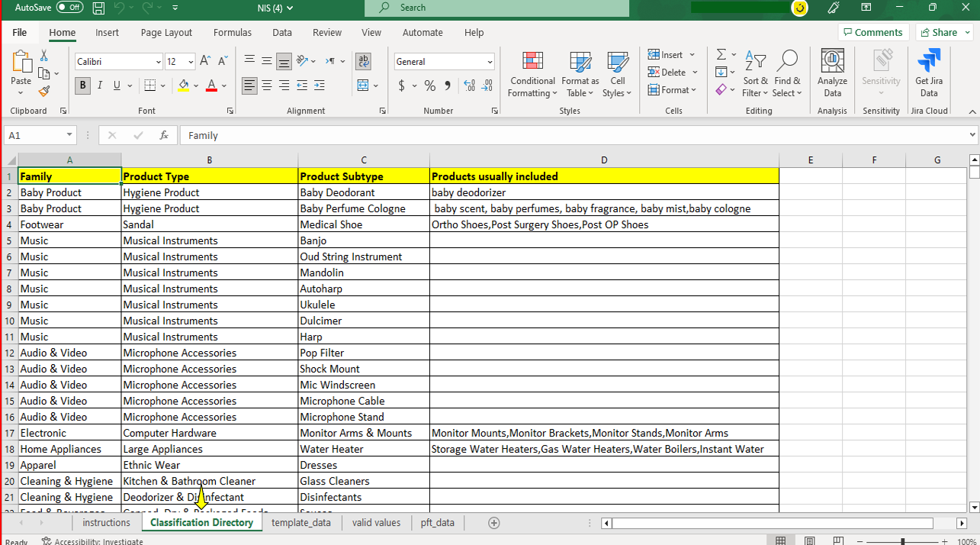980x545 pixels.
Task: Apply percent style formatting
Action: click(430, 85)
